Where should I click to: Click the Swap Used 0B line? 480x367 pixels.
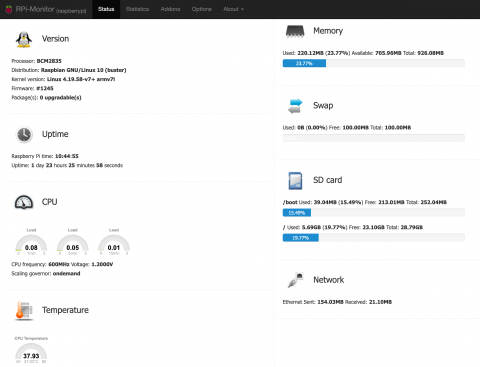pyautogui.click(x=347, y=128)
